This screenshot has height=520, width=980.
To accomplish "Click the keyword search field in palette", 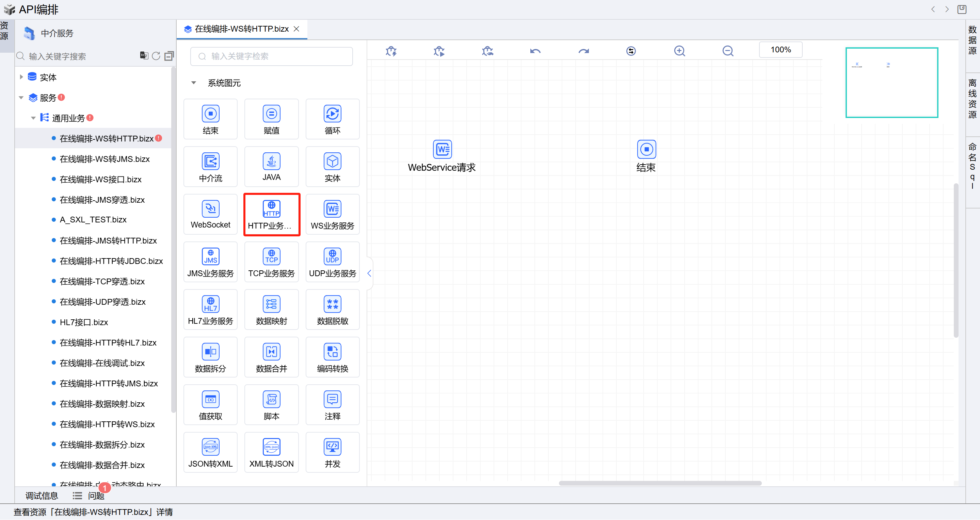I will click(x=271, y=56).
